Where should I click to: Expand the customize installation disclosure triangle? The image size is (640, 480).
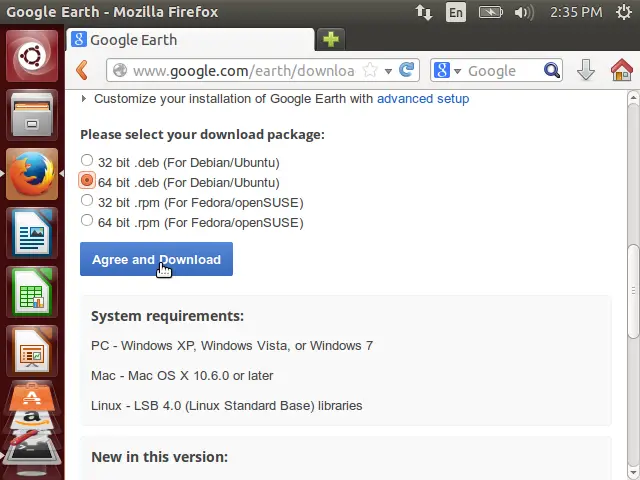(x=84, y=98)
